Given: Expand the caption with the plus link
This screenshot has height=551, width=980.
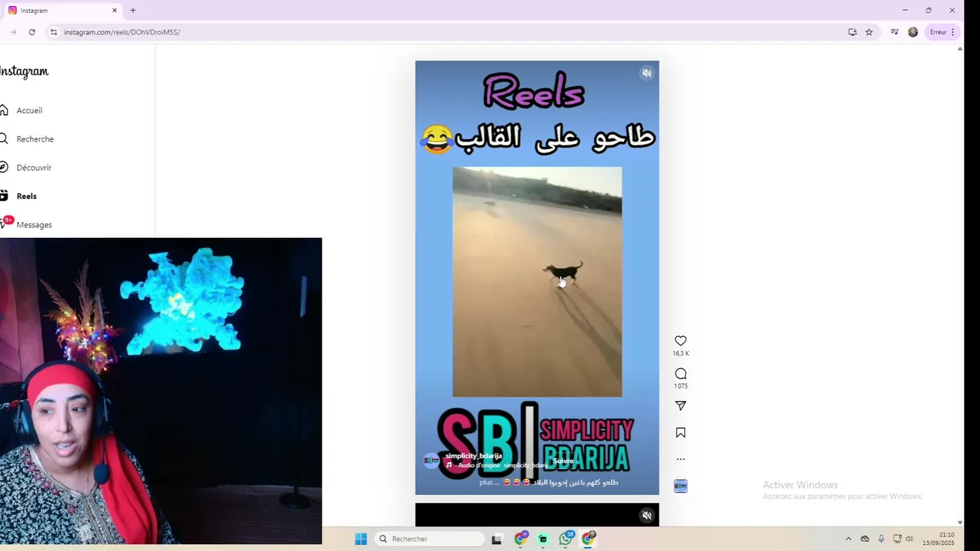Looking at the screenshot, I should tap(488, 482).
